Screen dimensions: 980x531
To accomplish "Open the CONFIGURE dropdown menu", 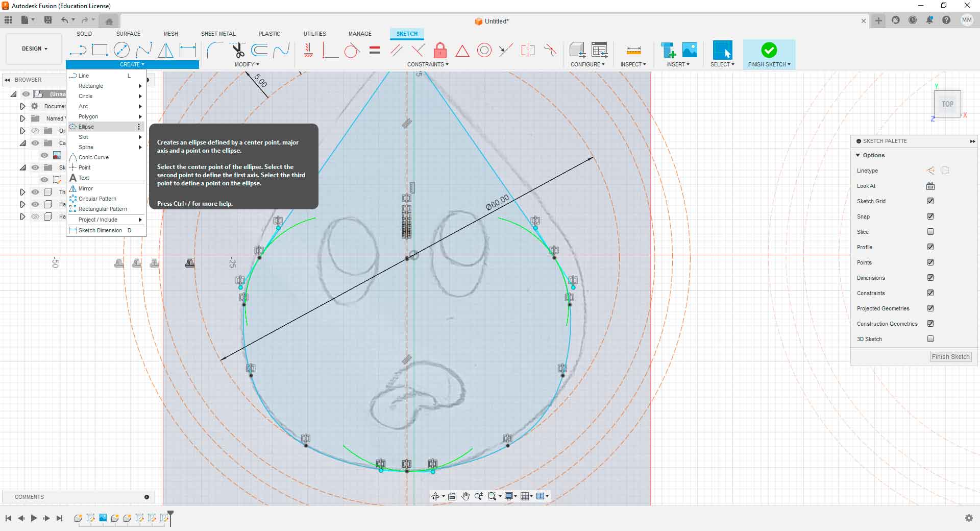I will (587, 64).
